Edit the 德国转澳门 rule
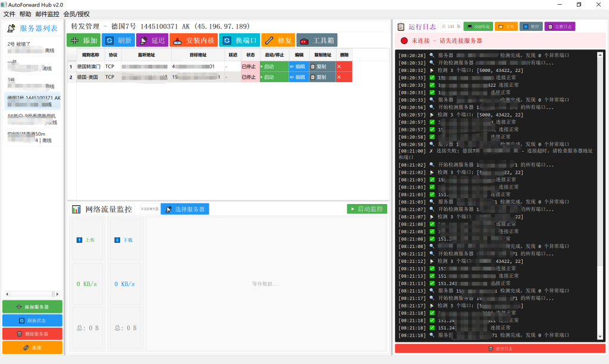 [299, 67]
